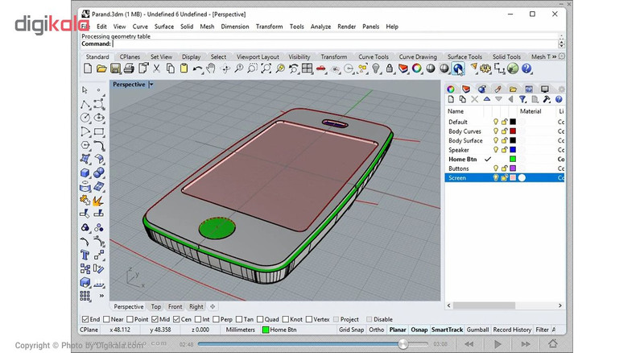Click the New Layer icon in Layers panel

[451, 99]
